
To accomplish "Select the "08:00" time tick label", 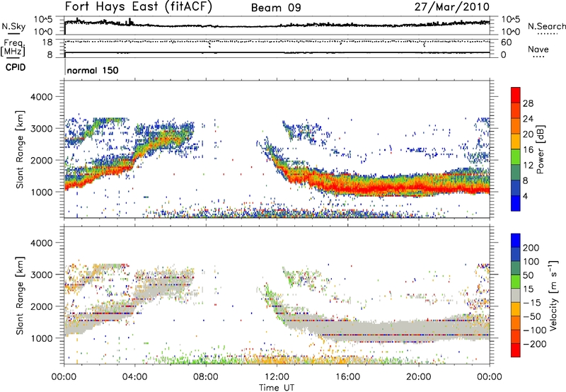I will 206,377.
